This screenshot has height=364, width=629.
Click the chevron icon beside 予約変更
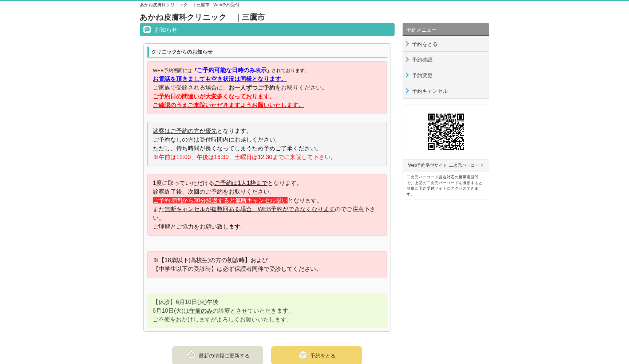click(x=407, y=75)
